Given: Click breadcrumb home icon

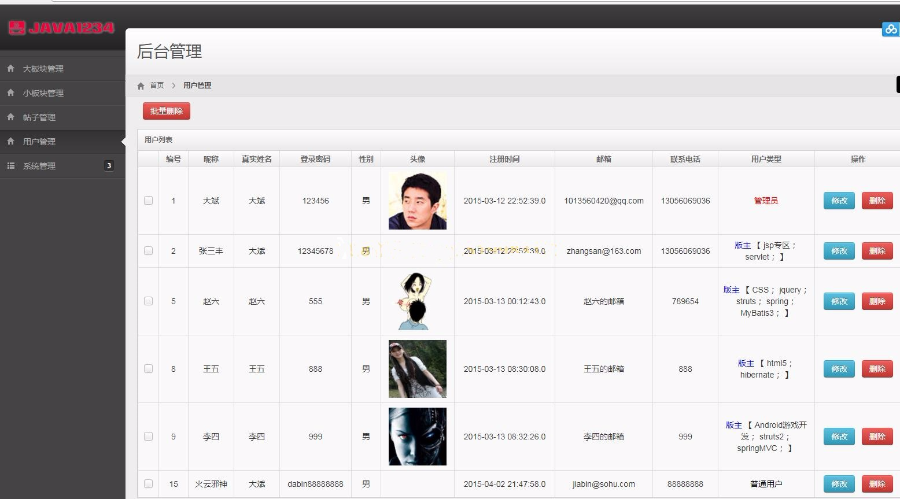Looking at the screenshot, I should 141,86.
